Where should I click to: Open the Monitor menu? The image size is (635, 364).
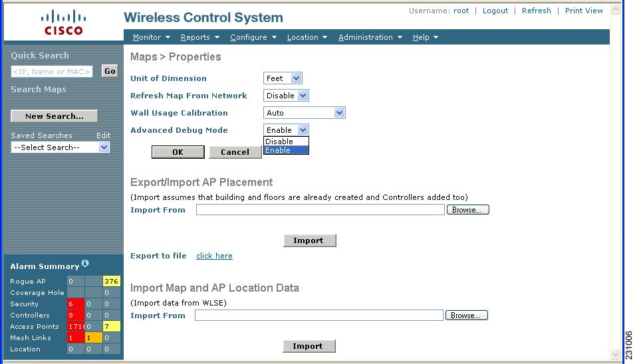(x=151, y=37)
